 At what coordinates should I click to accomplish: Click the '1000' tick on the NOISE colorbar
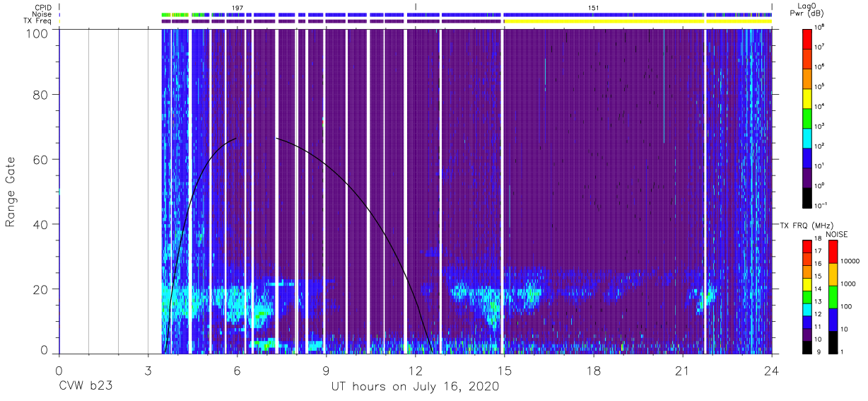[848, 285]
